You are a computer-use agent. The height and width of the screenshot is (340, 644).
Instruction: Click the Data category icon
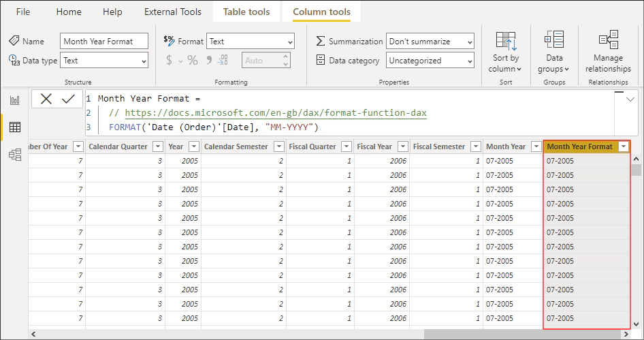pos(321,60)
